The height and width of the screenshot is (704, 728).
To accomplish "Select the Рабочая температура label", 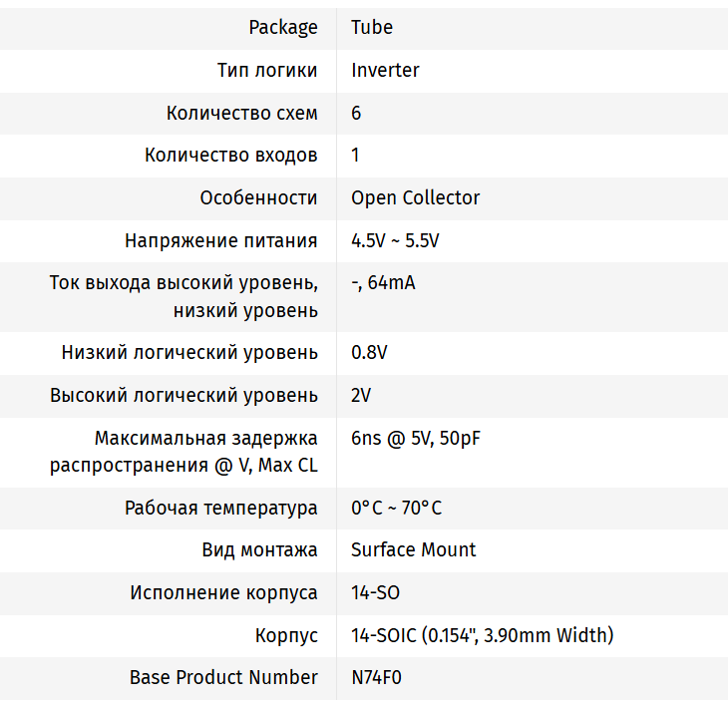I will [x=221, y=509].
